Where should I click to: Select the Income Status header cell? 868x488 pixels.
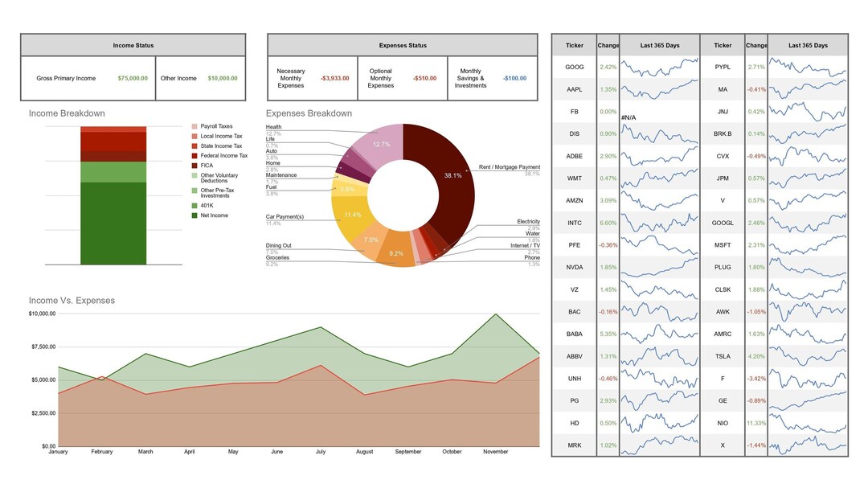(133, 45)
